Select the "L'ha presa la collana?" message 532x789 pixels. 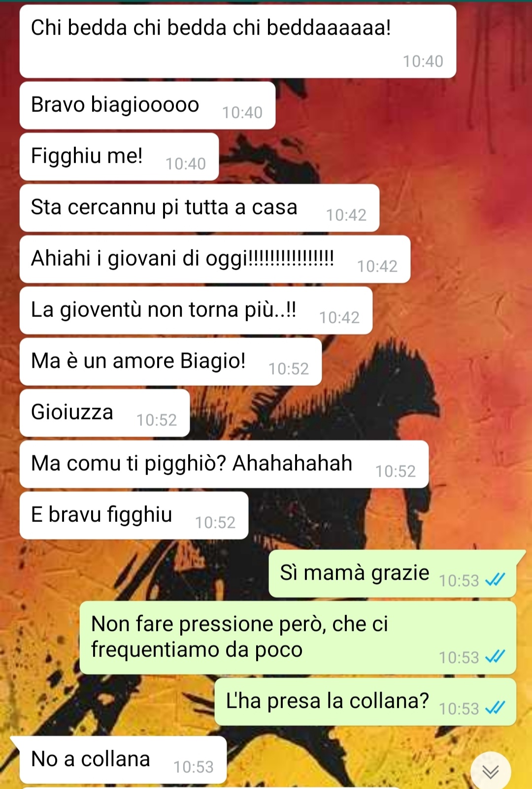(x=366, y=702)
